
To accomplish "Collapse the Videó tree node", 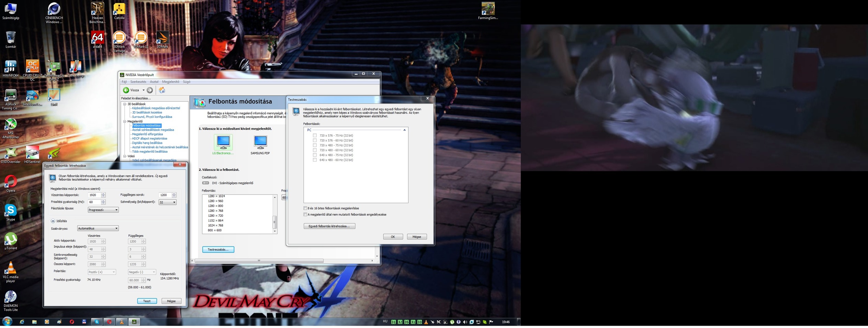I will [x=125, y=156].
